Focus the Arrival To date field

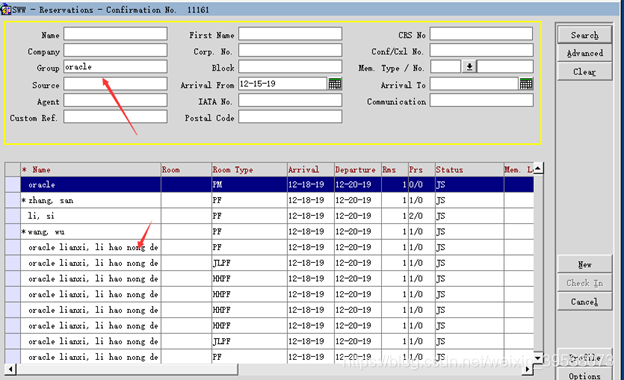point(474,84)
